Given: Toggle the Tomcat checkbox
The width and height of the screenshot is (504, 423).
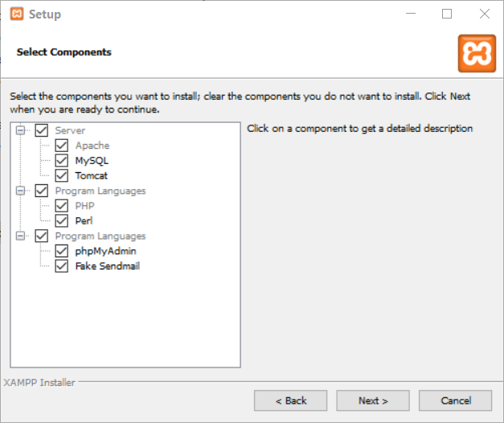Looking at the screenshot, I should (61, 175).
